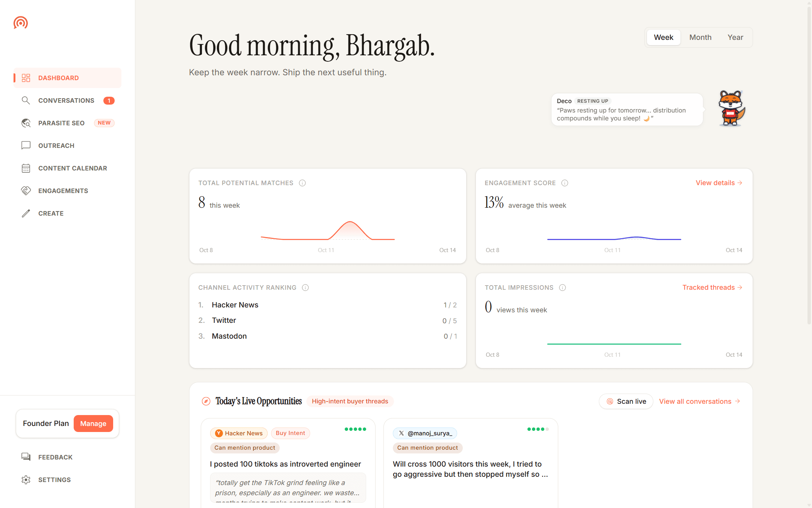The height and width of the screenshot is (508, 812).
Task: Click the NEW badge on Parasite SEO
Action: coord(104,123)
